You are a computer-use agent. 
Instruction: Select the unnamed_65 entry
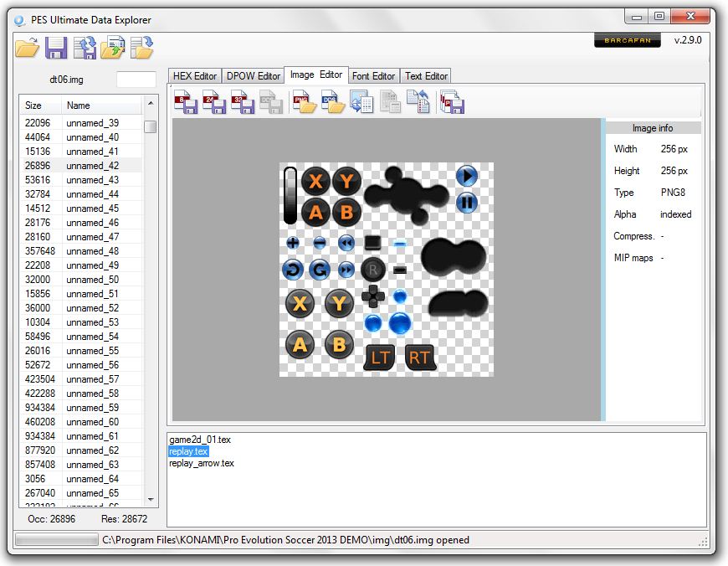tap(81, 493)
